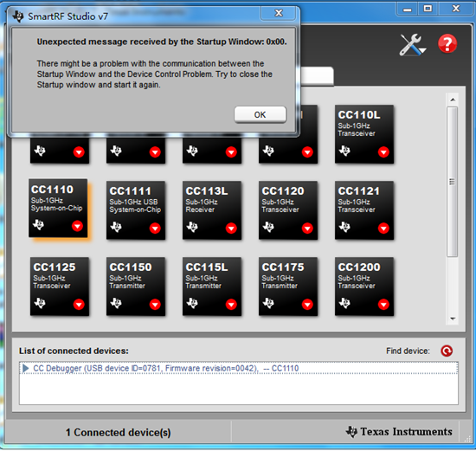Click the TI logo on the CC1175 tile
Image resolution: width=476 pixels, height=451 pixels.
[268, 303]
